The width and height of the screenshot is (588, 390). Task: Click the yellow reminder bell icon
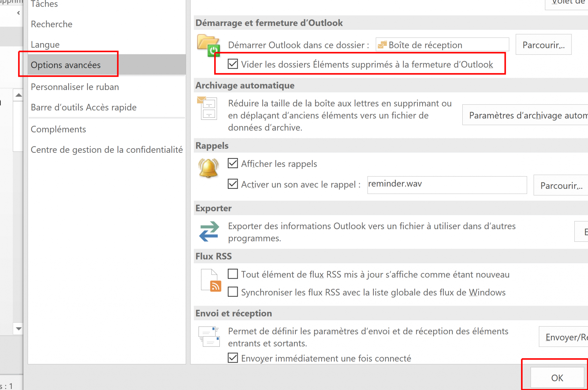click(208, 168)
